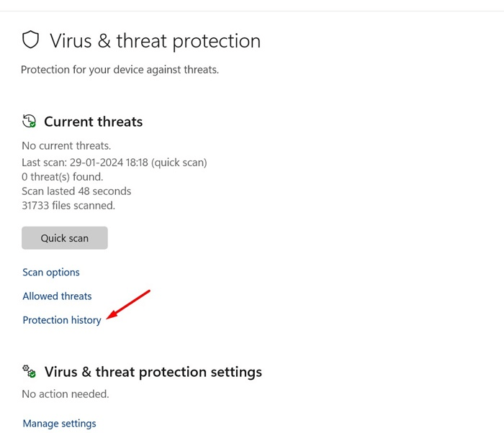Click the red arrow annotation
The image size is (504, 433).
[x=129, y=306]
